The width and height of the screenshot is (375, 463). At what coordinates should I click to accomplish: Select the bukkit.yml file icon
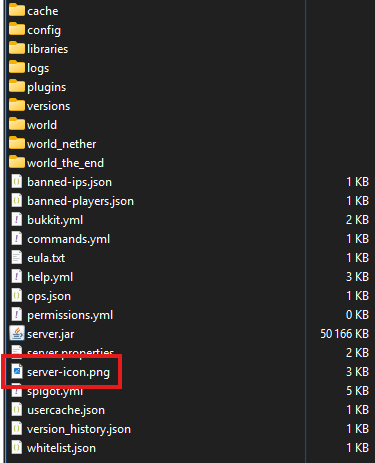17,220
